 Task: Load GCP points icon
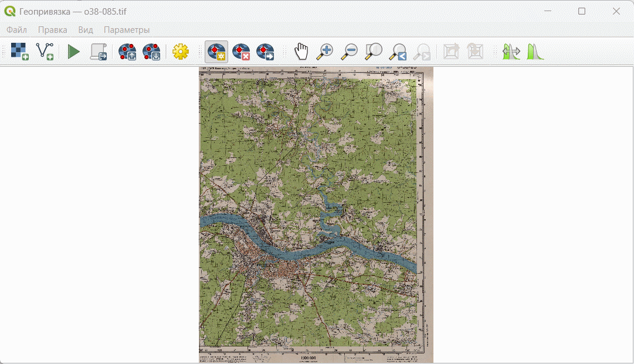pyautogui.click(x=127, y=52)
